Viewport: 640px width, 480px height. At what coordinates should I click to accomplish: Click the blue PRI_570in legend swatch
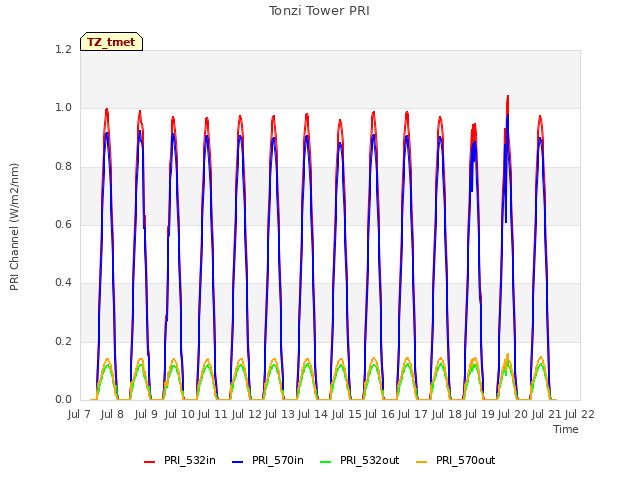pos(238,461)
